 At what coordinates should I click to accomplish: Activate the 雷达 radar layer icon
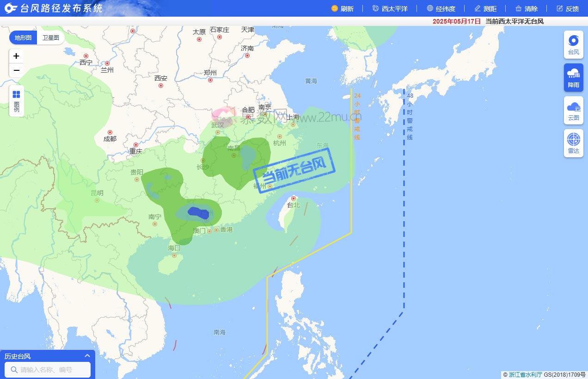point(573,143)
